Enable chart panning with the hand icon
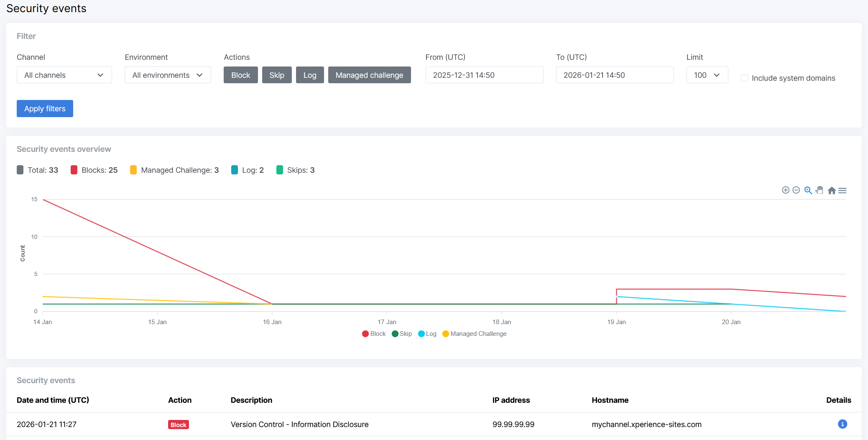The width and height of the screenshot is (868, 440). pyautogui.click(x=819, y=190)
